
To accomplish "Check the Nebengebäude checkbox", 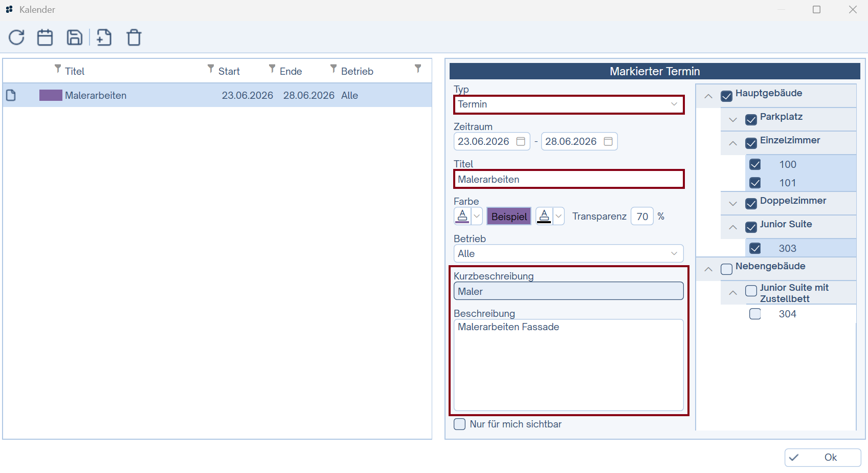I will [726, 269].
